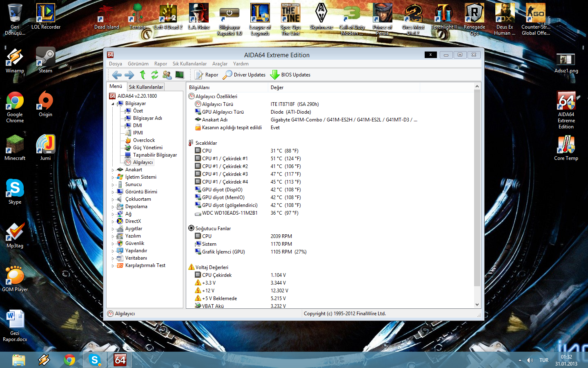Select the CPU Çekirdek voltage row

[x=330, y=275]
